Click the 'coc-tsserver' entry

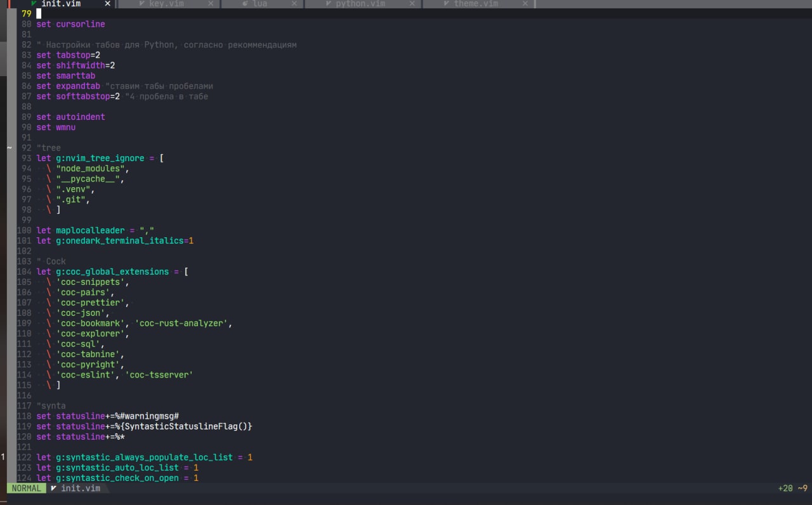(x=159, y=375)
